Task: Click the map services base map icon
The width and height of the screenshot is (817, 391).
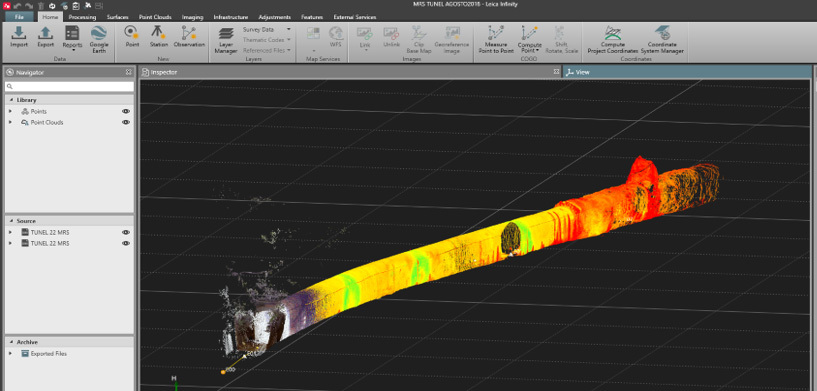Action: [x=313, y=33]
